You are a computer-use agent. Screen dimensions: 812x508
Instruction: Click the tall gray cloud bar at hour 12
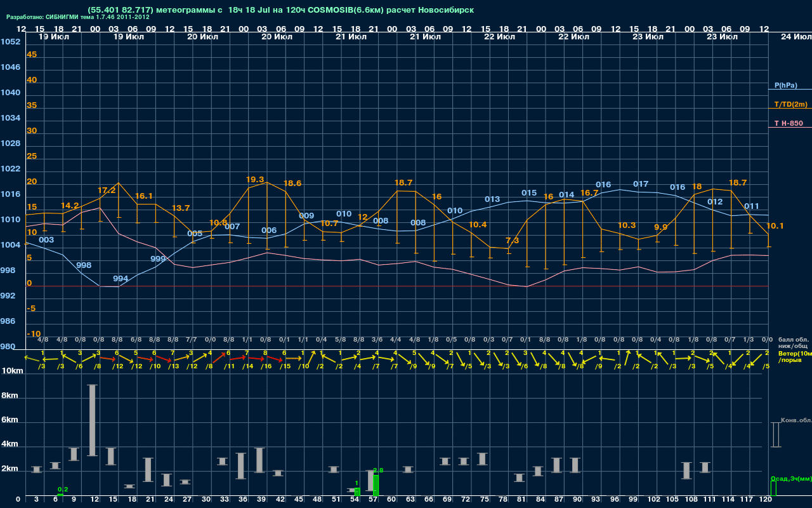click(92, 420)
